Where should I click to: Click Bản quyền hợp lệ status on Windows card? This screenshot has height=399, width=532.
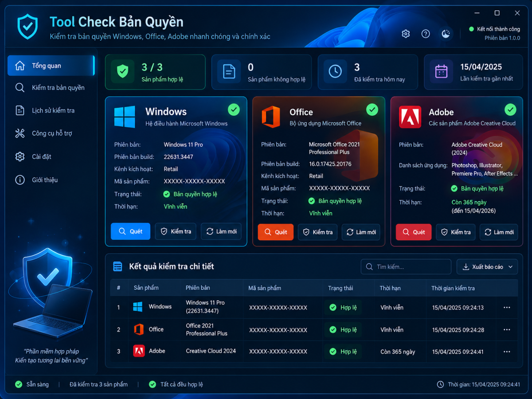point(190,194)
